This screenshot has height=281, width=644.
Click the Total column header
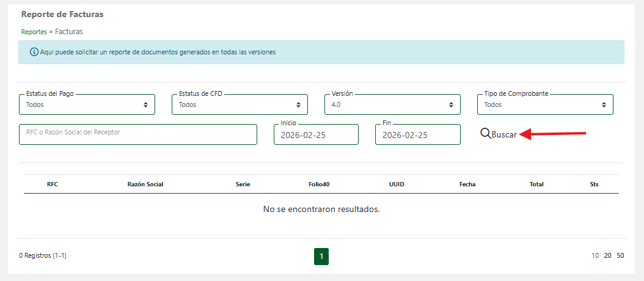coord(536,184)
